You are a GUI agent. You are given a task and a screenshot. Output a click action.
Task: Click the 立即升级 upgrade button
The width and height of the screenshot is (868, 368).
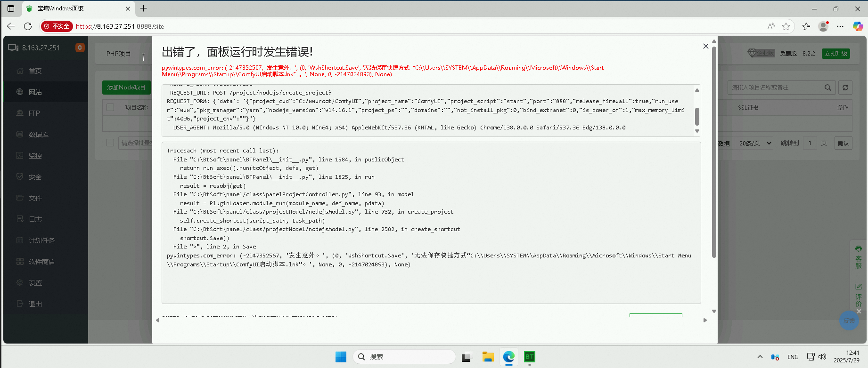pyautogui.click(x=836, y=54)
